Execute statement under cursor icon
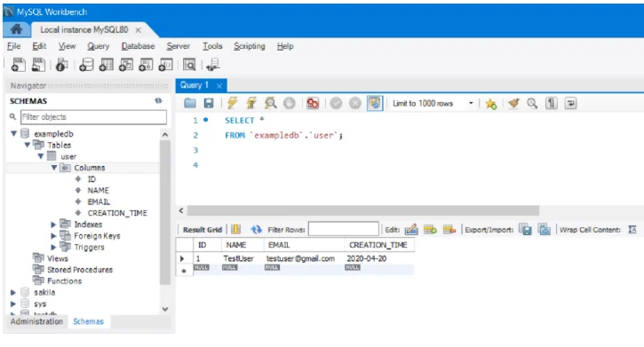The image size is (644, 347). [x=251, y=103]
